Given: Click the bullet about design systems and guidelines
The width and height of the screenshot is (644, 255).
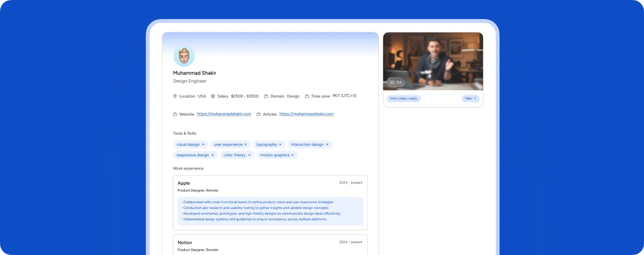Looking at the screenshot, I should point(254,219).
